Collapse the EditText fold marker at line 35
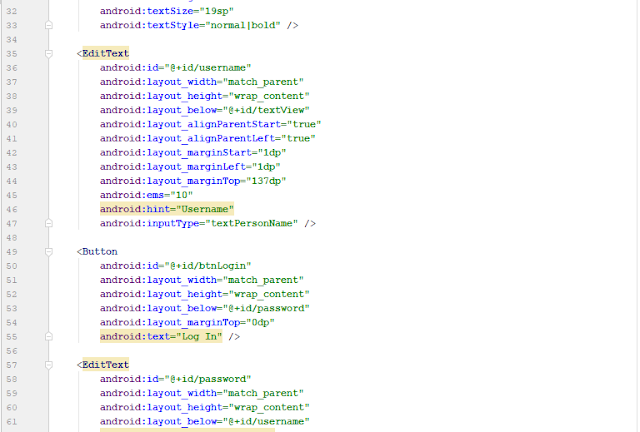This screenshot has height=432, width=640. [49, 53]
